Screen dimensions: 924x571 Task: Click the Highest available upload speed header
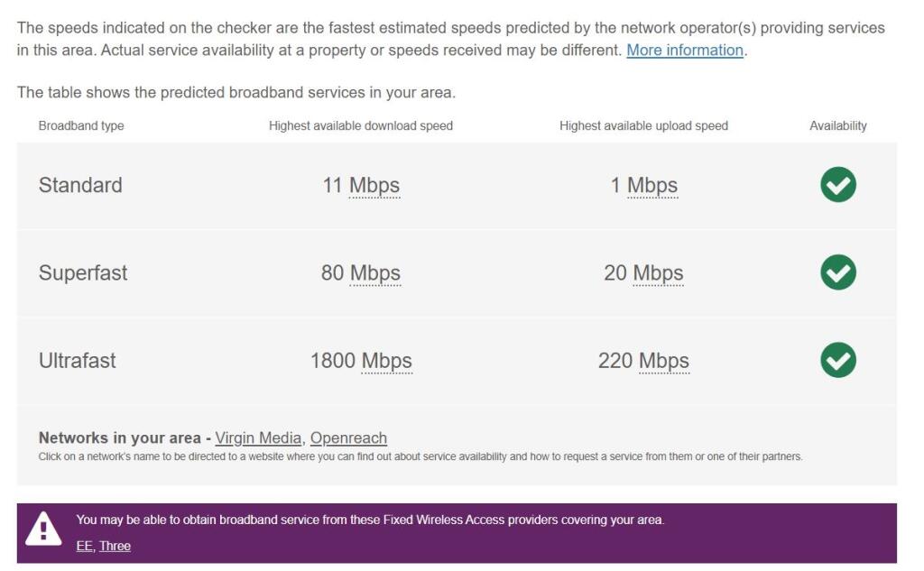click(643, 126)
